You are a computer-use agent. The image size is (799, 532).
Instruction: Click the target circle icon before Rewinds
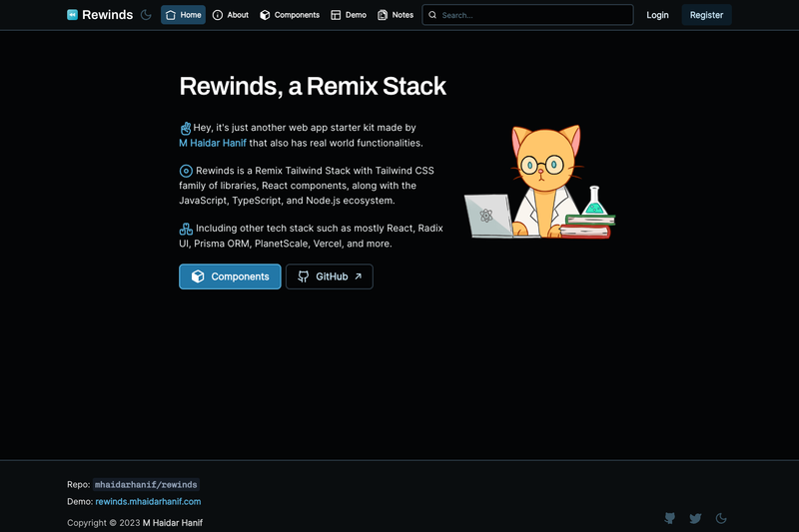(x=186, y=171)
